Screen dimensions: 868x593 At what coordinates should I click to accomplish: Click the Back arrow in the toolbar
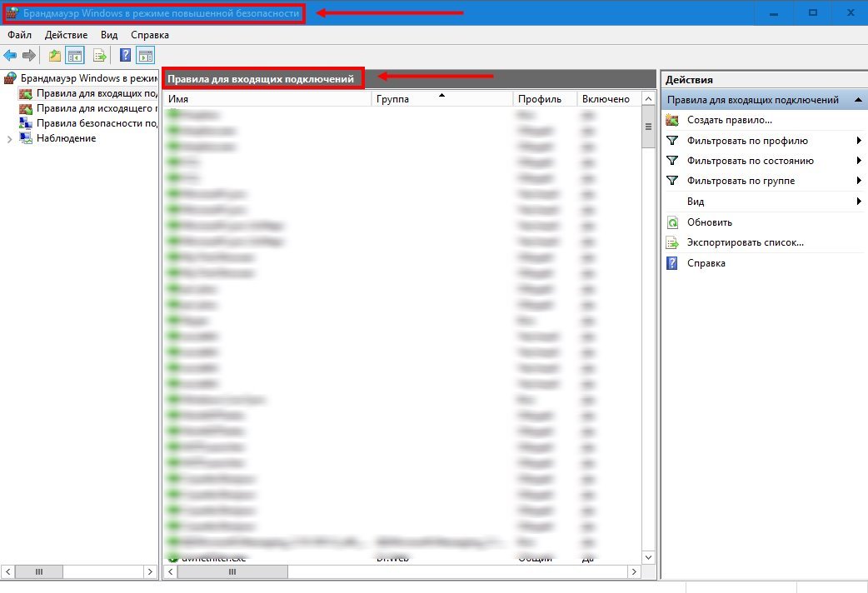(x=10, y=56)
